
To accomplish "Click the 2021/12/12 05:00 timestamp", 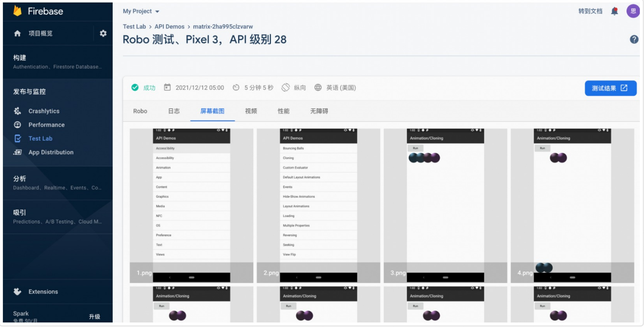I will pyautogui.click(x=200, y=87).
